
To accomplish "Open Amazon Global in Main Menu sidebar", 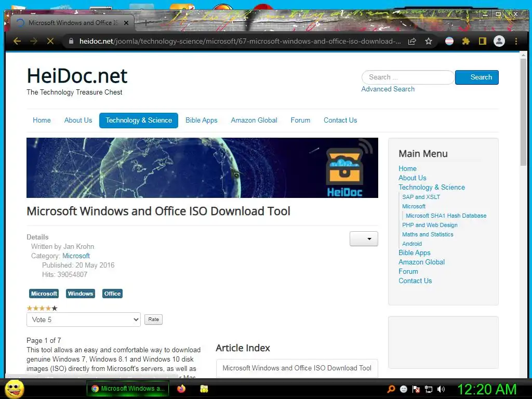I will point(421,262).
